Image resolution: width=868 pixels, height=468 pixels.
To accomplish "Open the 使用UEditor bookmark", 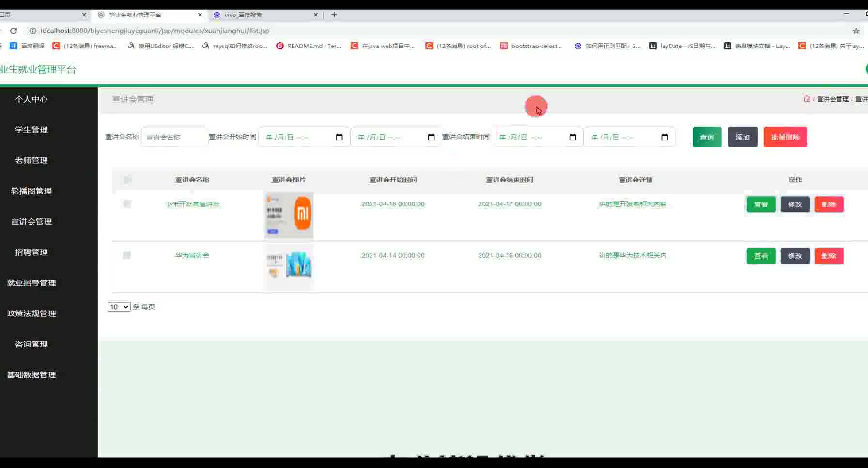I will 160,46.
